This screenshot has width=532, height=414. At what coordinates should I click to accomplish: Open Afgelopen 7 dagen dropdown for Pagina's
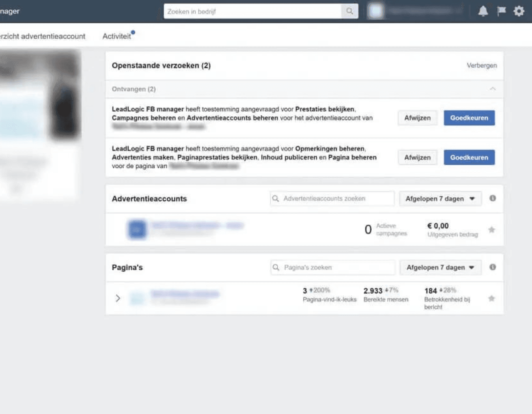440,267
